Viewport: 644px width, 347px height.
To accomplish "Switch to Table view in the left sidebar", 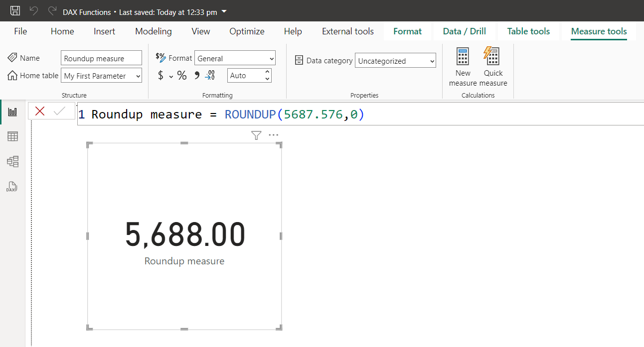I will coord(12,136).
